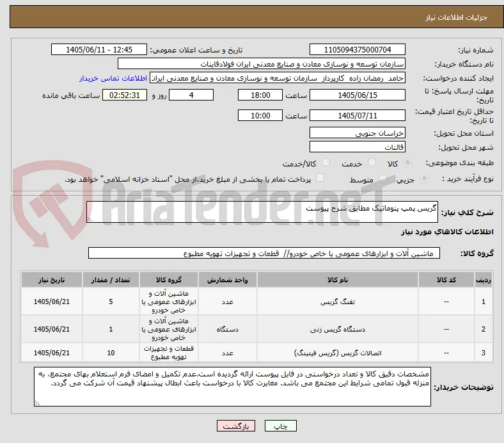504x443 pixels.
Task: Click the item name تفنگ گریس
Action: [x=338, y=302]
